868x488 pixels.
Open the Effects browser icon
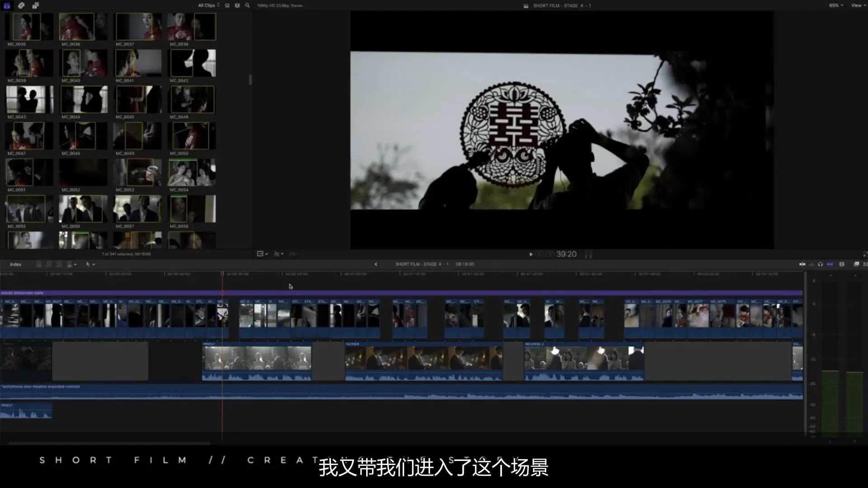coord(856,264)
